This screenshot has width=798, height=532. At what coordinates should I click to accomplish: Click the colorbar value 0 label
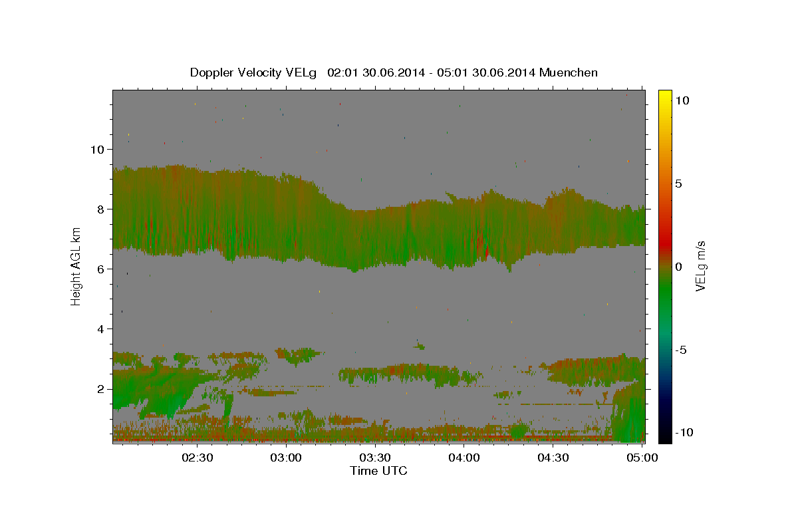[678, 267]
